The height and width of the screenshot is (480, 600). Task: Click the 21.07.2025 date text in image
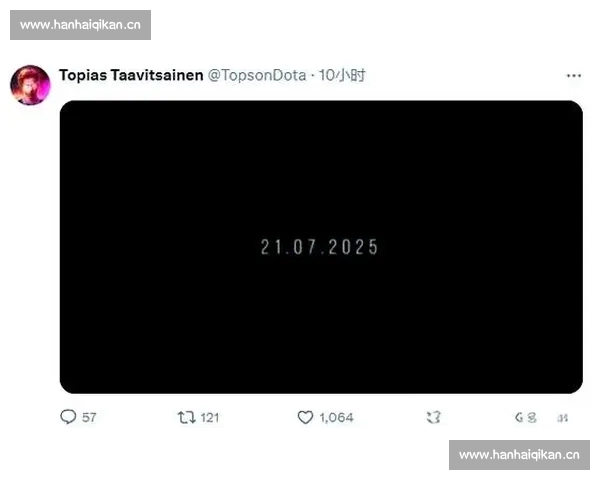point(320,247)
